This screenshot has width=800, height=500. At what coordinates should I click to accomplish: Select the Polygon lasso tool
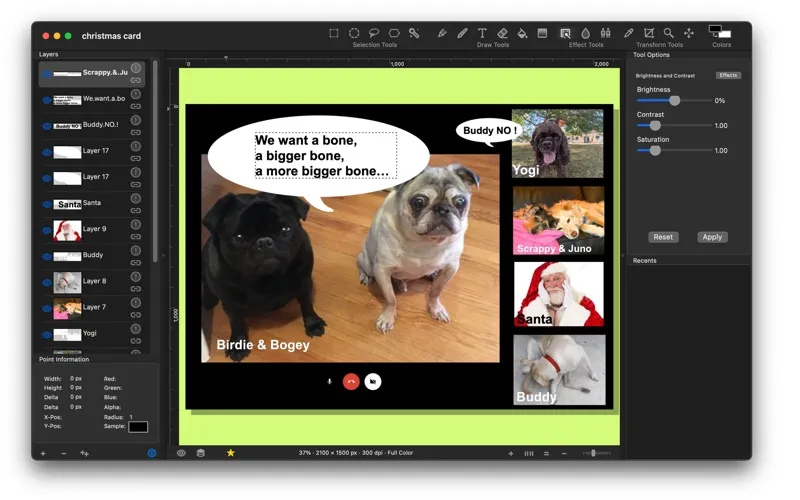[x=394, y=33]
